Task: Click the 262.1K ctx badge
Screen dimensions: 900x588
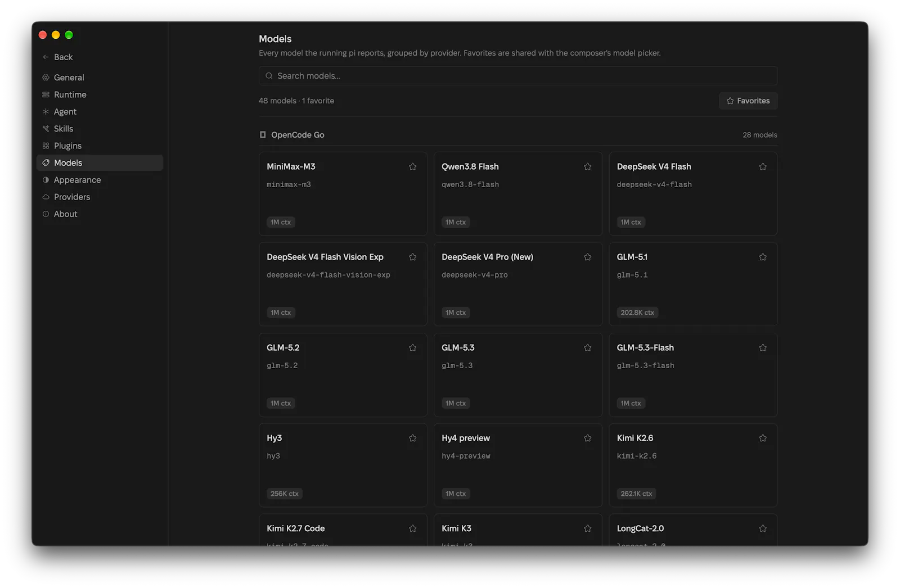Action: tap(636, 494)
